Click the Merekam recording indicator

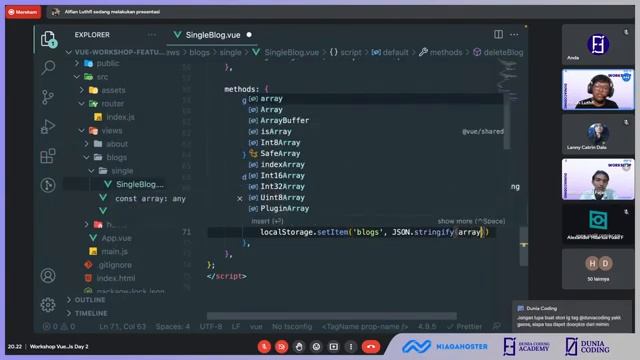(23, 12)
